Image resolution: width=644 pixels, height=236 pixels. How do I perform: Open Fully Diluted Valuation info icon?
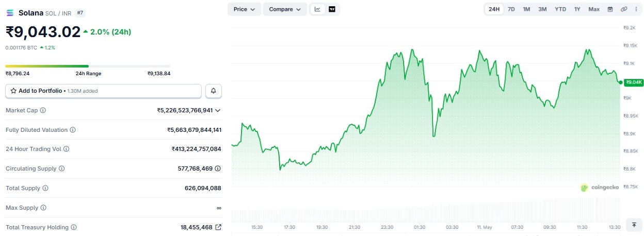pyautogui.click(x=73, y=130)
